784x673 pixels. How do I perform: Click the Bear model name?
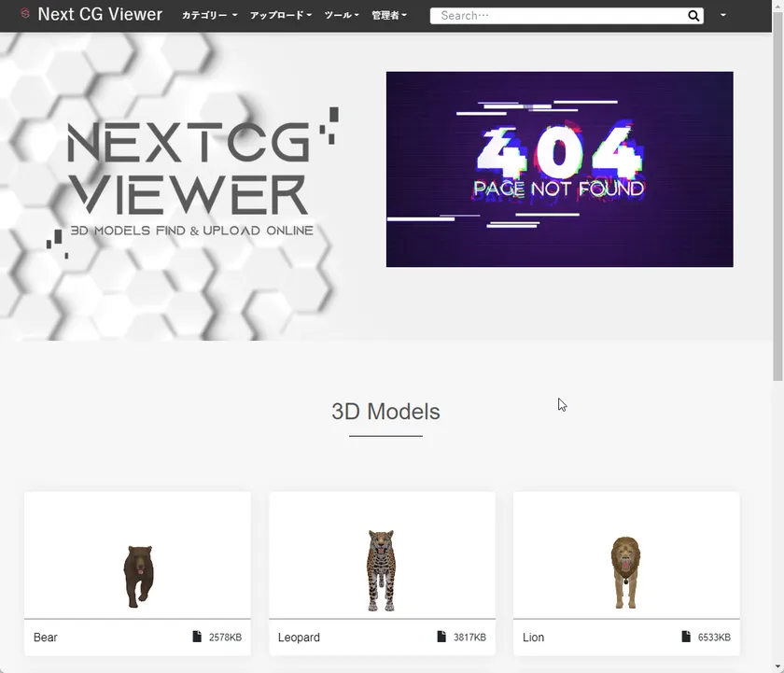pos(46,638)
